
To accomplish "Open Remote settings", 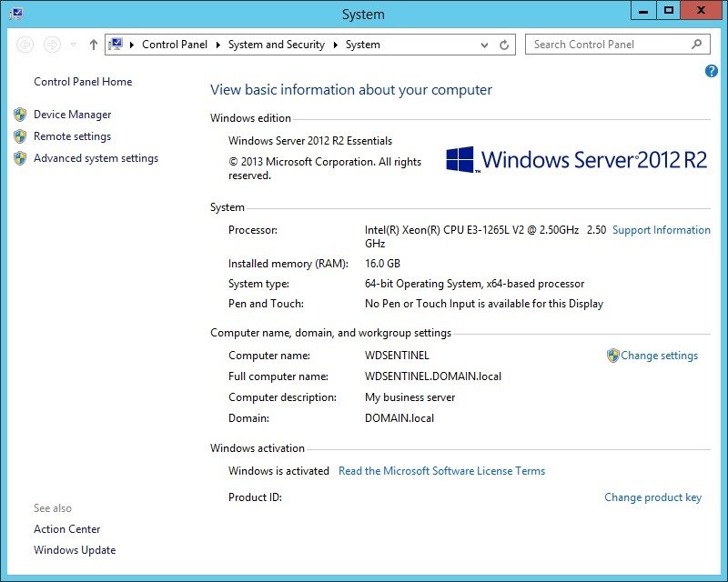I will click(73, 136).
